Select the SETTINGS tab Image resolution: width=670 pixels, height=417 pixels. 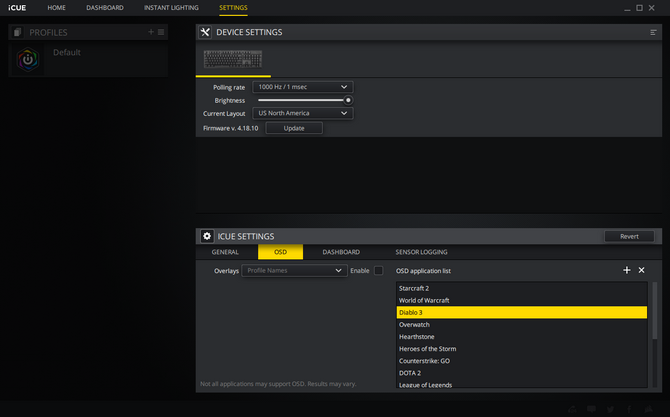coord(233,8)
